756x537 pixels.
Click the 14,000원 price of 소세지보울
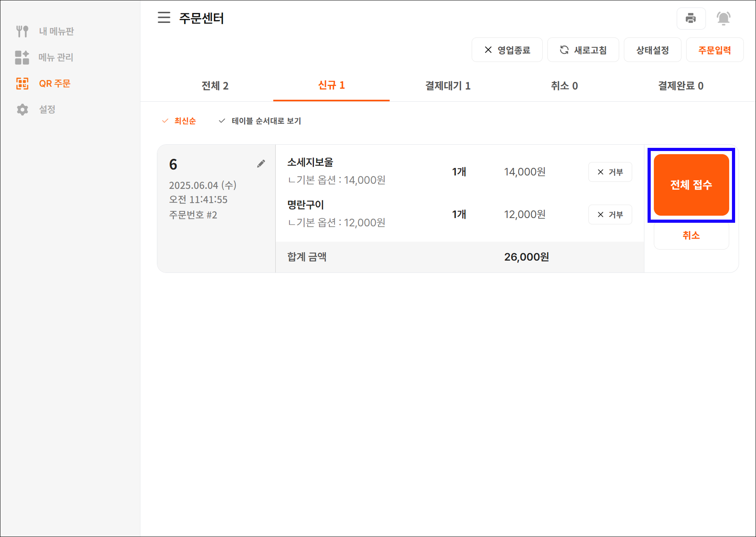525,172
